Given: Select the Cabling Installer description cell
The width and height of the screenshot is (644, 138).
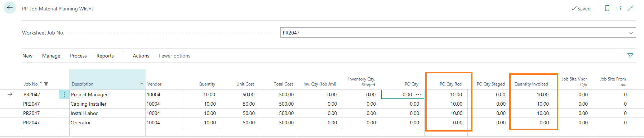Looking at the screenshot, I should point(107,104).
